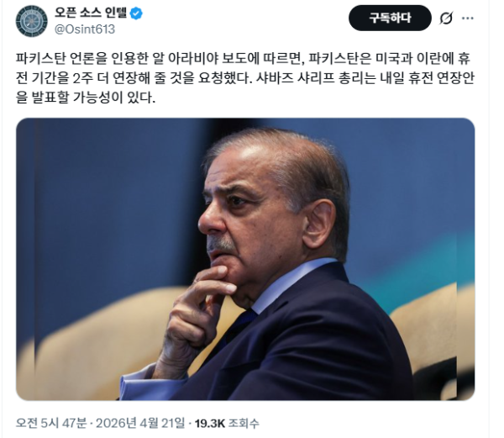Image resolution: width=504 pixels, height=438 pixels.
Task: Click tweet text starting 파키스탄 언론을 인용한
Action: tap(245, 78)
